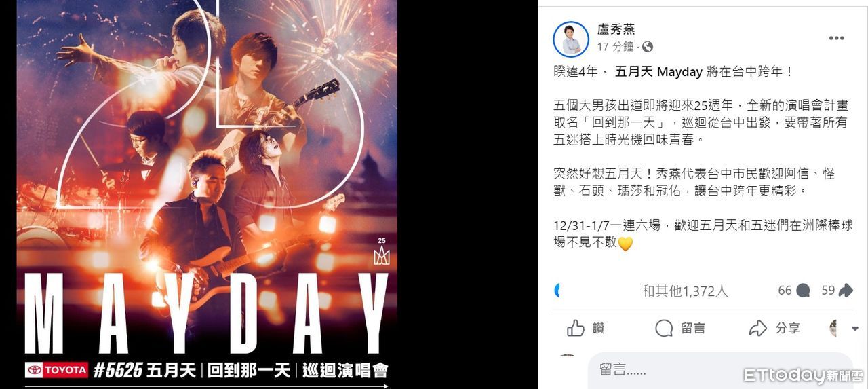Open the Mayday concert poster image
The width and height of the screenshot is (868, 389).
pos(207,194)
